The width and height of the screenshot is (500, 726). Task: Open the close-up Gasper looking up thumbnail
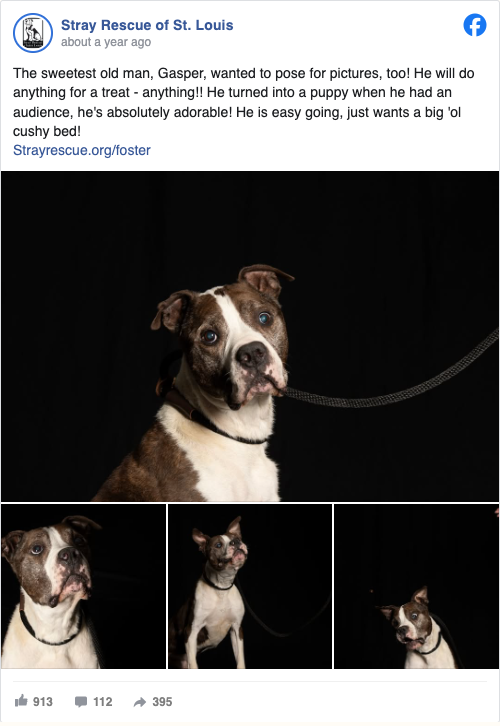point(83,586)
